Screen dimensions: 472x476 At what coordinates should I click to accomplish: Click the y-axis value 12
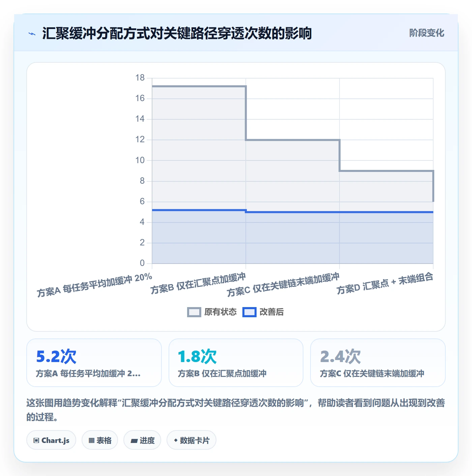(140, 140)
